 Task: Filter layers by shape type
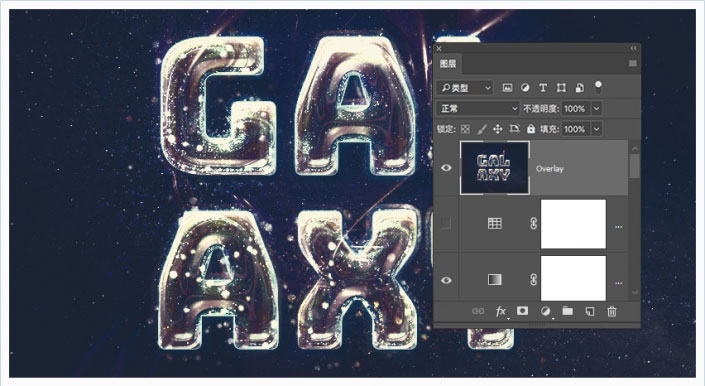[561, 88]
